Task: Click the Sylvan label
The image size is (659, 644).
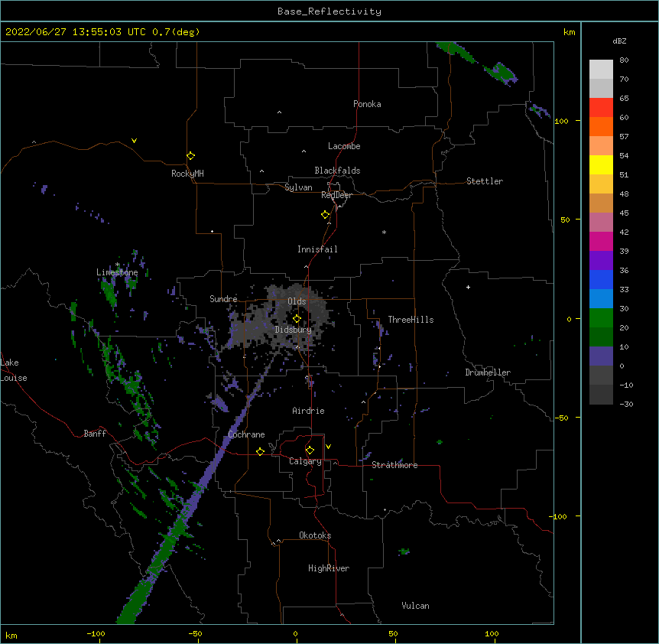Action: (x=298, y=187)
